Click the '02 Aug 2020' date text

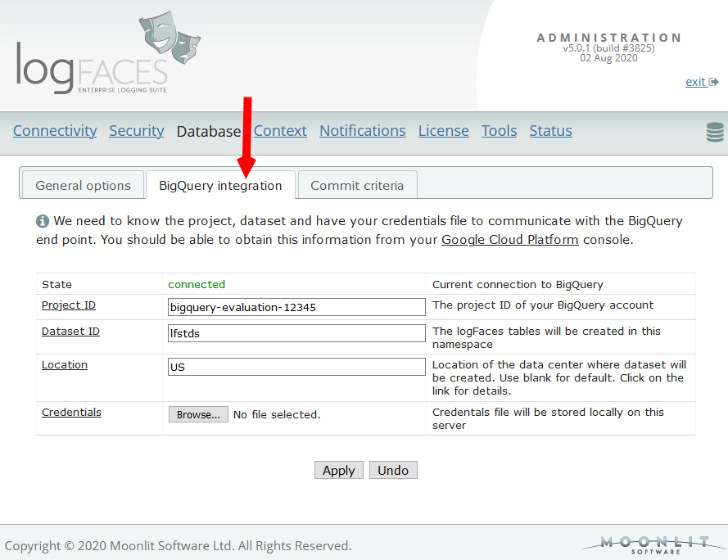point(608,58)
